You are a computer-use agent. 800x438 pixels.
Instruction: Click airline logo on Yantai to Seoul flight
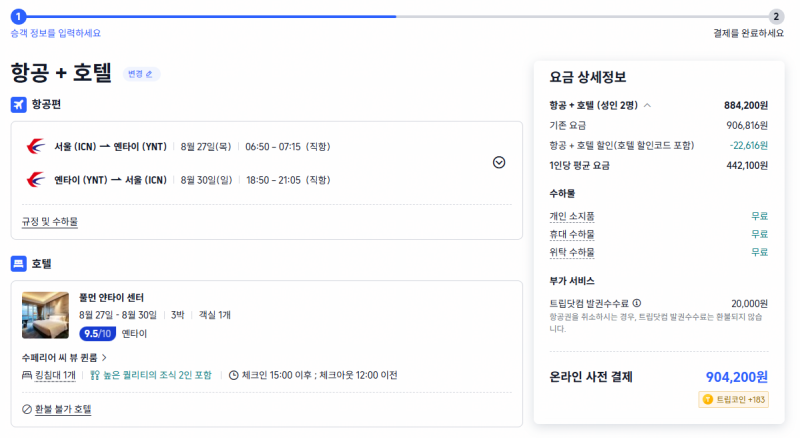point(36,180)
